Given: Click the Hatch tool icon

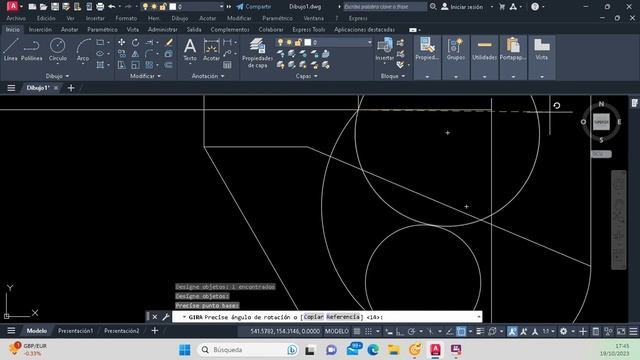Looking at the screenshot, I should point(100,65).
